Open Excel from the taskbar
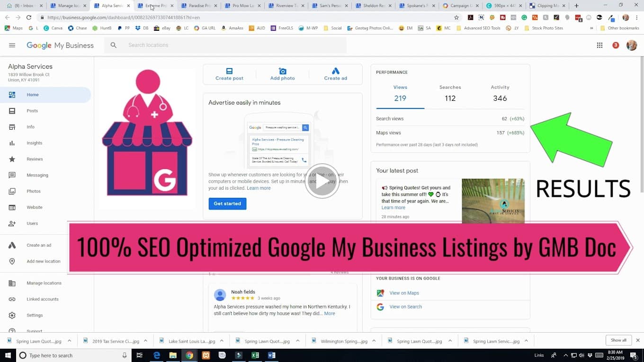Screen dimensions: 644x362 tap(255, 355)
